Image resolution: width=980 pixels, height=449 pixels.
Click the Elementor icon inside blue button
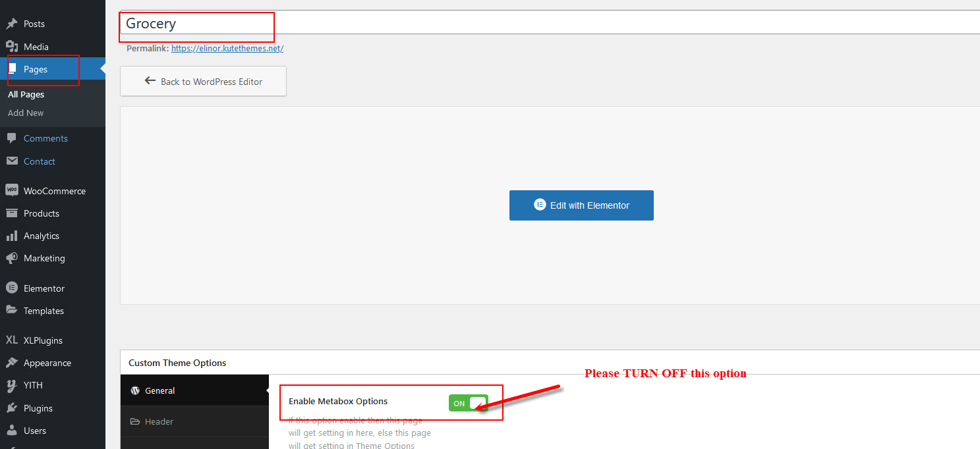point(539,205)
